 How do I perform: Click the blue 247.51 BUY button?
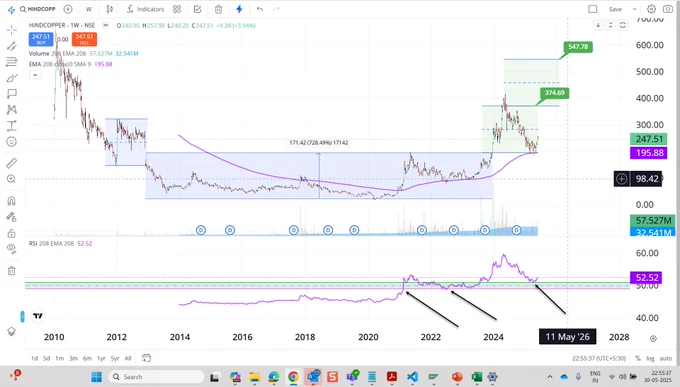[x=41, y=39]
